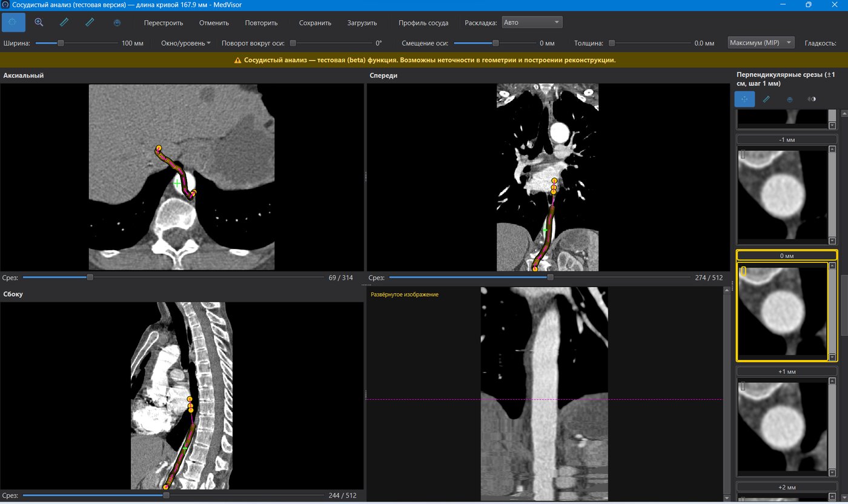Activate the zoom magnifier tool

39,22
